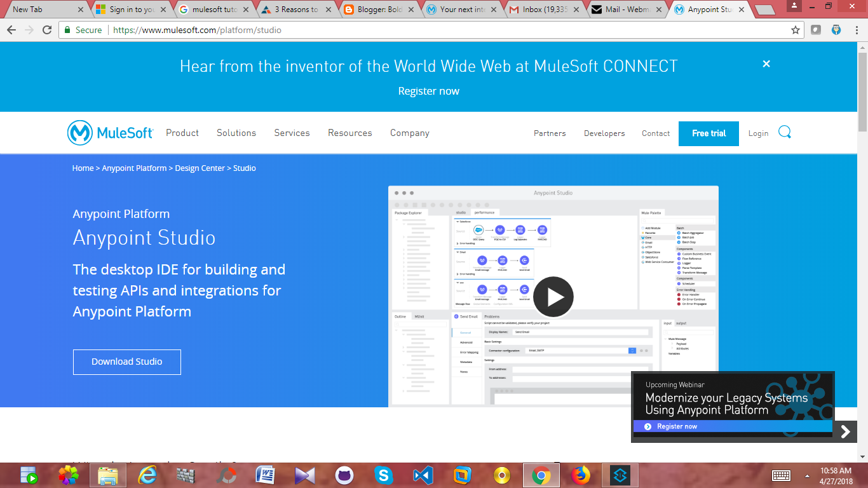The width and height of the screenshot is (868, 488).
Task: Switch to the New Tab browser tab
Action: pos(44,10)
